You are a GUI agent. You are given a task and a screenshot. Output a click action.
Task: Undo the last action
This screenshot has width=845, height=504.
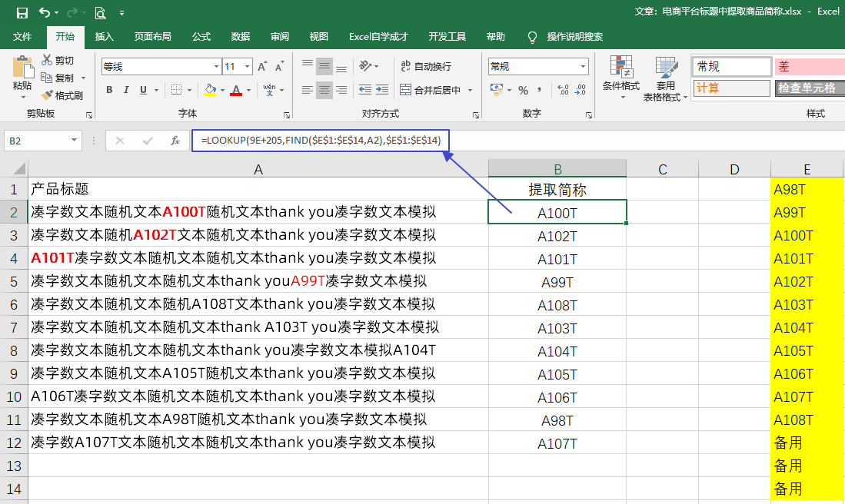click(45, 12)
